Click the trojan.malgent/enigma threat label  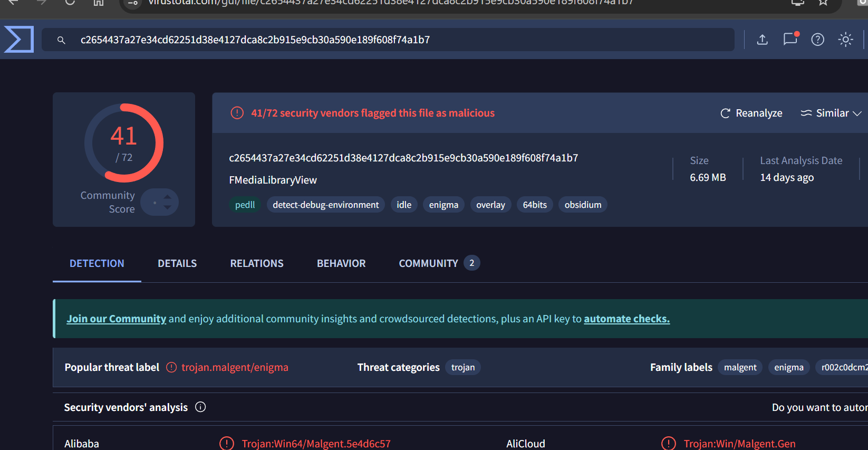coord(235,367)
